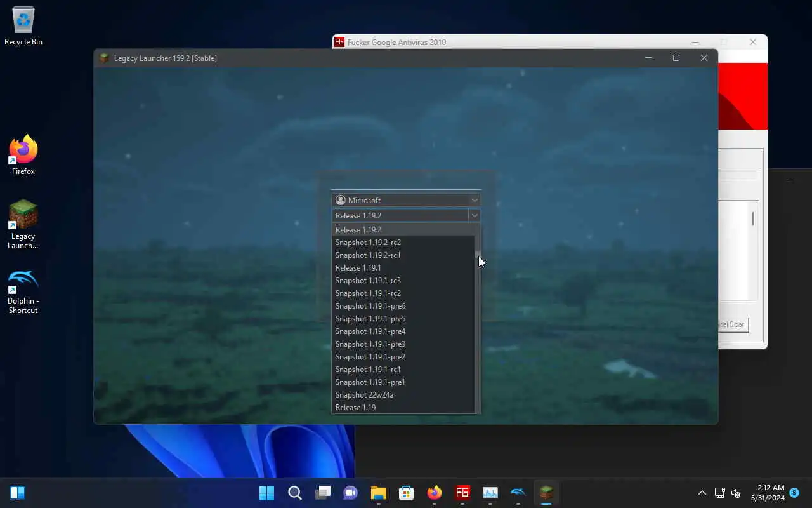Open the Recycle Bin desktop icon
Image resolution: width=812 pixels, height=508 pixels.
tap(23, 27)
